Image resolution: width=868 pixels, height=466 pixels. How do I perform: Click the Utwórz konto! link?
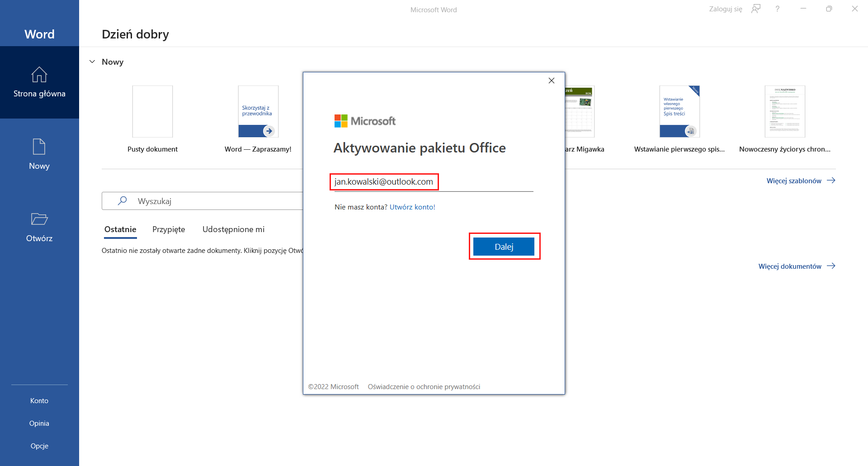pyautogui.click(x=412, y=207)
